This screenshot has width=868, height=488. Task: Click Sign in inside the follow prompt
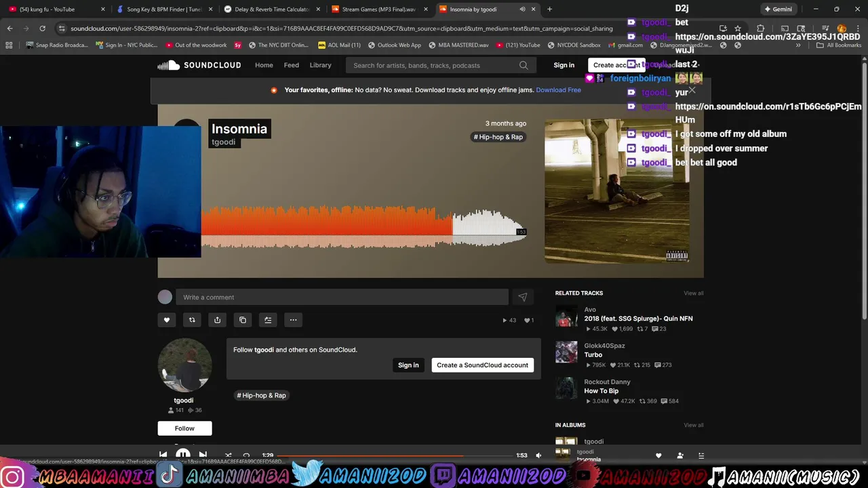(408, 365)
